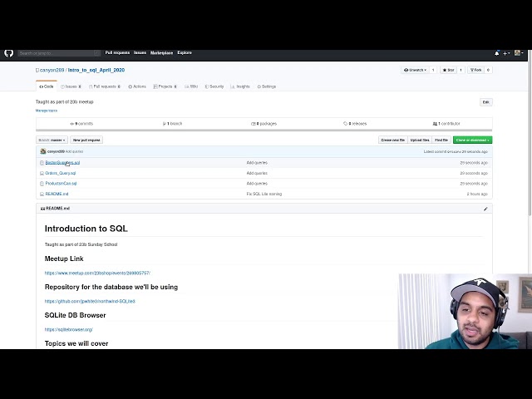Open the meetup.com event link
The image size is (532, 399).
point(97,273)
